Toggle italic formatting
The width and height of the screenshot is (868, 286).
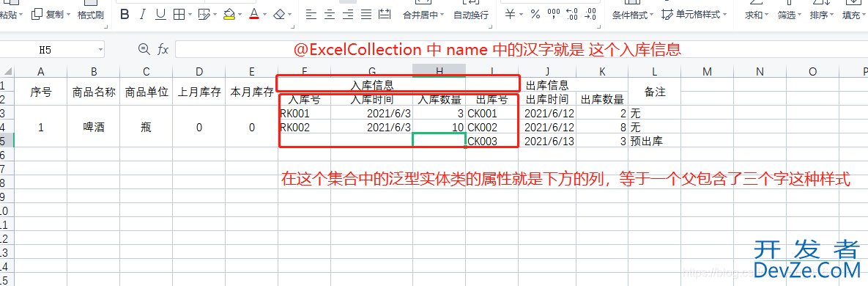click(x=142, y=15)
